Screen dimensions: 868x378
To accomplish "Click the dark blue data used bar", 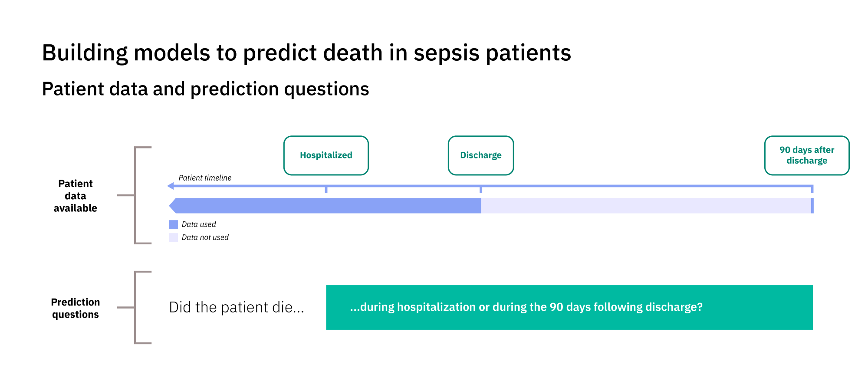I will (x=325, y=206).
